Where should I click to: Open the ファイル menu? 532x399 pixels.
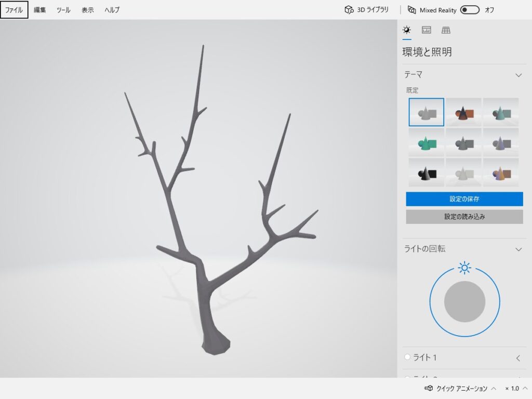tap(14, 10)
